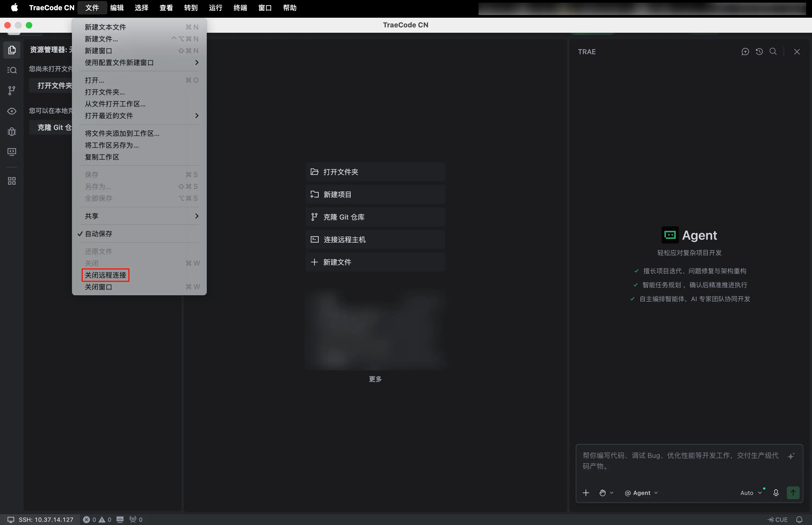
Task: Click 新建项目 on the welcome page
Action: [x=375, y=195]
